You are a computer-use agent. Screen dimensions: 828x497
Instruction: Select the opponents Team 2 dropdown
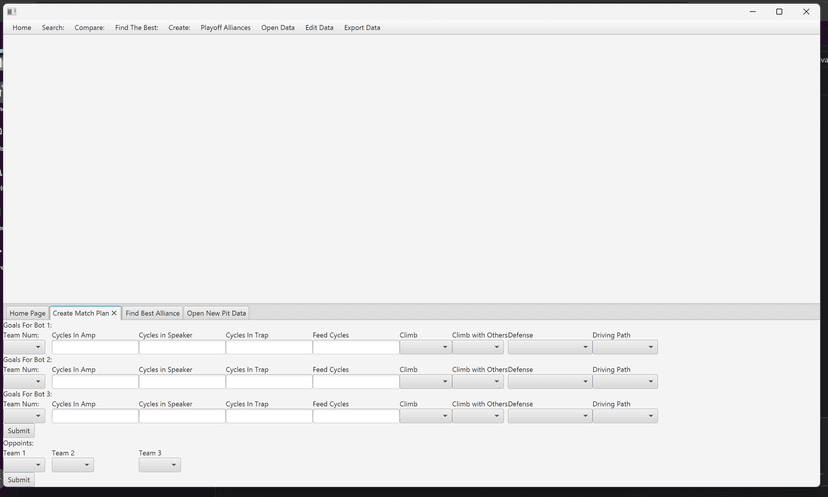(x=73, y=465)
